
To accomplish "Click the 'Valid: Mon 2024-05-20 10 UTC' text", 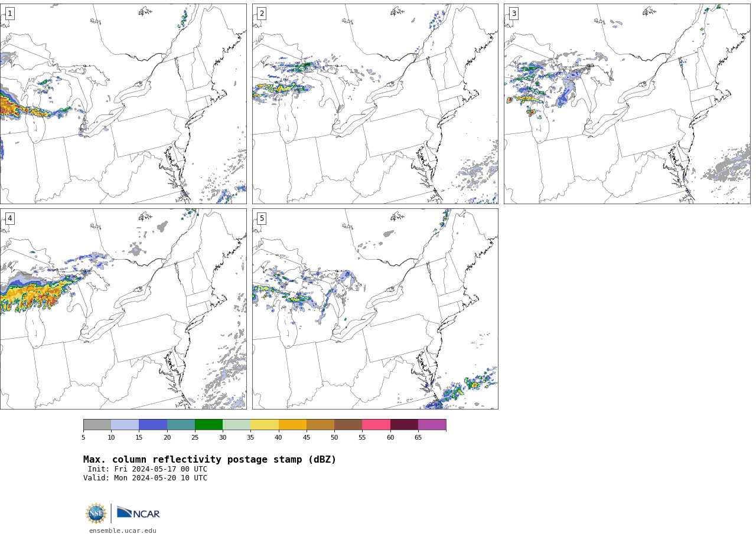I will (145, 478).
